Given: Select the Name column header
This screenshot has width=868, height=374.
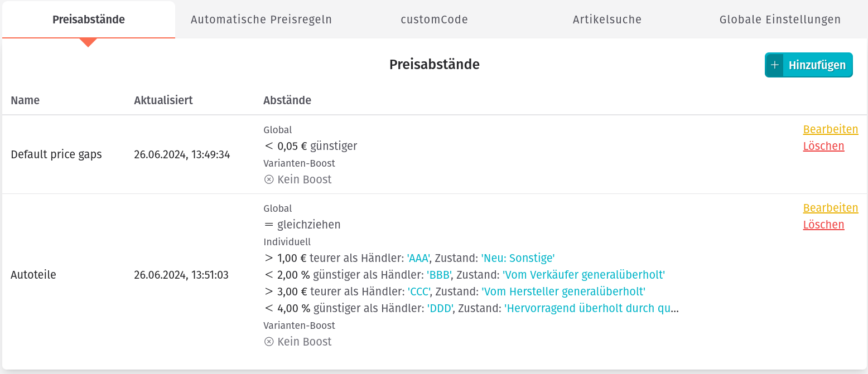Looking at the screenshot, I should tap(25, 100).
